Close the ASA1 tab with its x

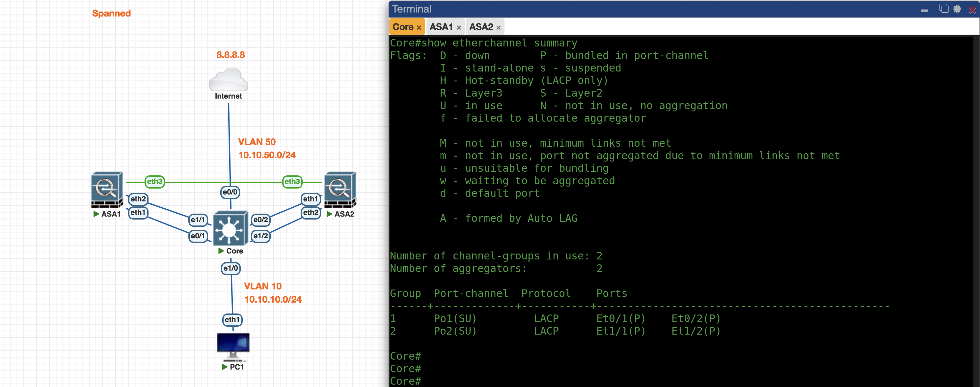coord(458,28)
